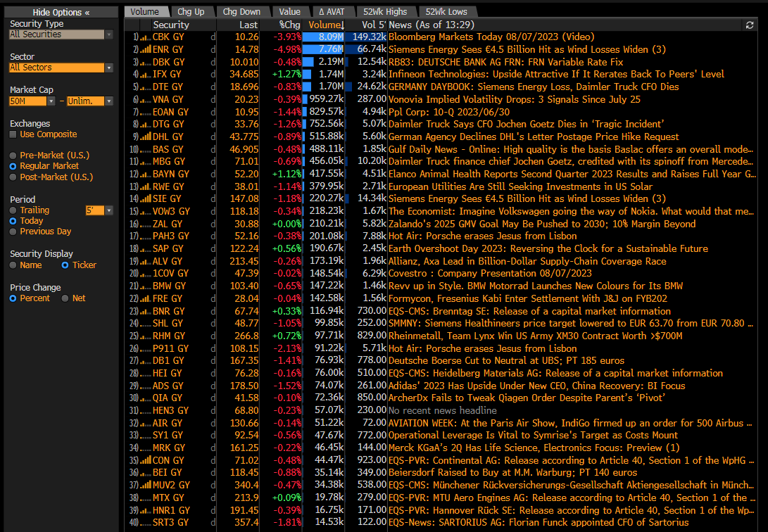Click the signal bars icon beside RWE GY
The height and width of the screenshot is (532, 768).
pos(146,186)
